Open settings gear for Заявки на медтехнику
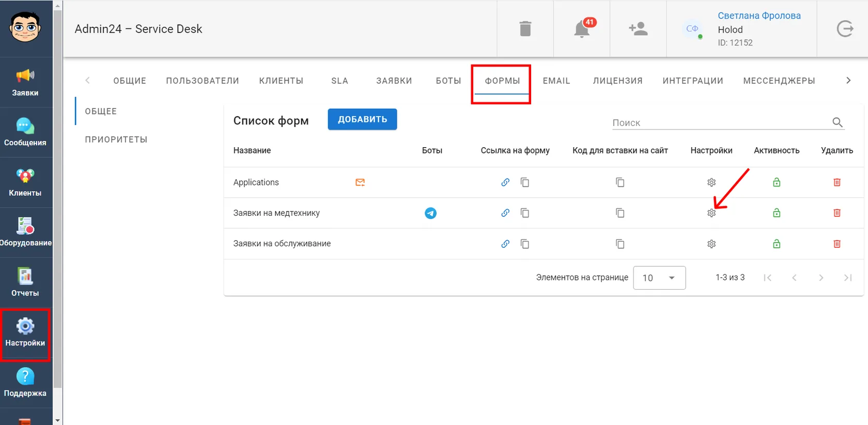 click(711, 213)
